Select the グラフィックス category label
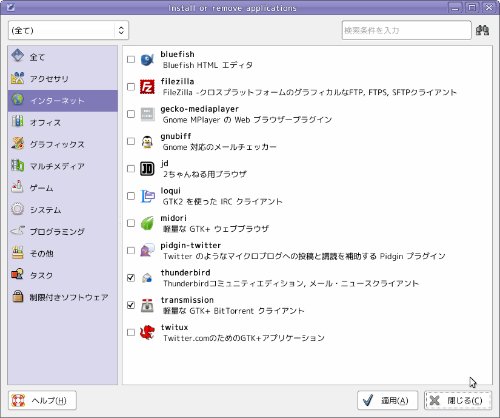This screenshot has width=500, height=418. (57, 144)
